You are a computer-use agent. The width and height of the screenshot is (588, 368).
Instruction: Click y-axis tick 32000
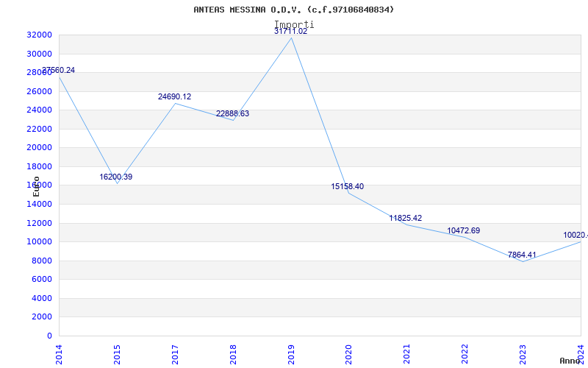[39, 35]
